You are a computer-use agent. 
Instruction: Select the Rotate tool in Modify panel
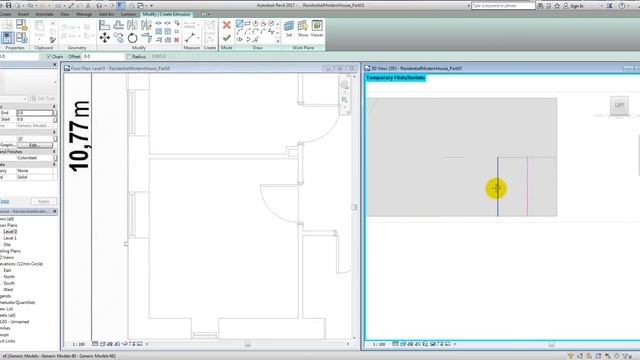click(x=132, y=38)
